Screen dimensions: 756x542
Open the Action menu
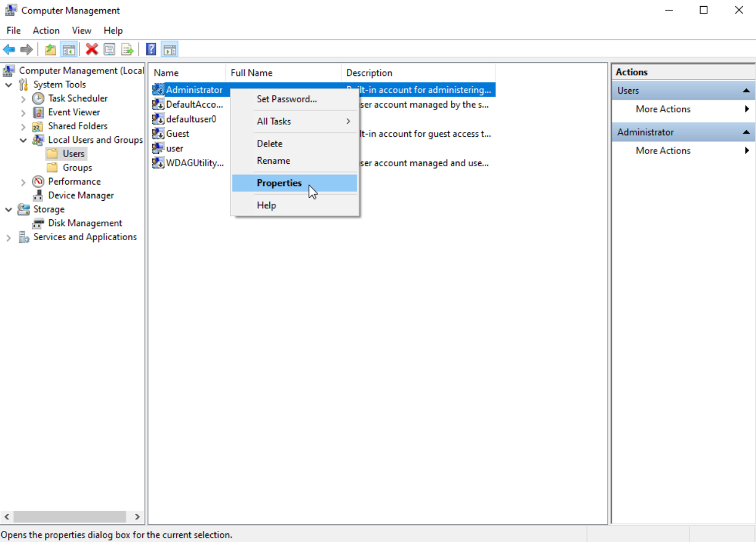[x=46, y=30]
